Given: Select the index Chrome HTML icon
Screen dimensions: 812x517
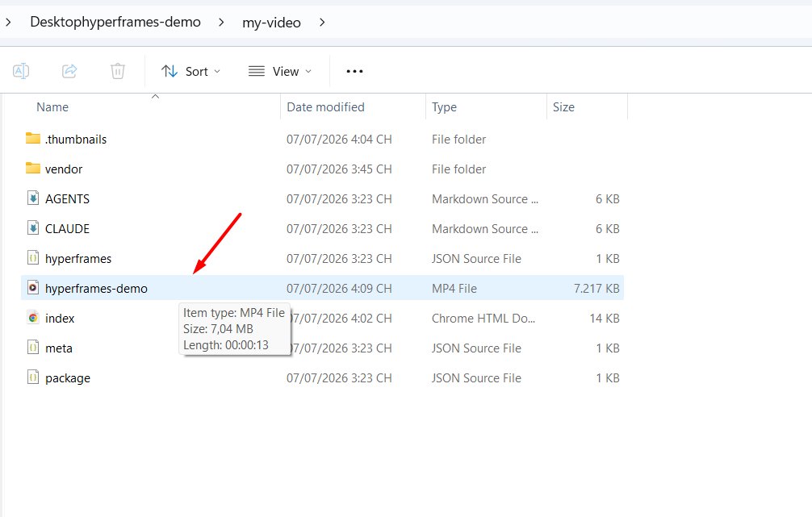Looking at the screenshot, I should pyautogui.click(x=33, y=318).
